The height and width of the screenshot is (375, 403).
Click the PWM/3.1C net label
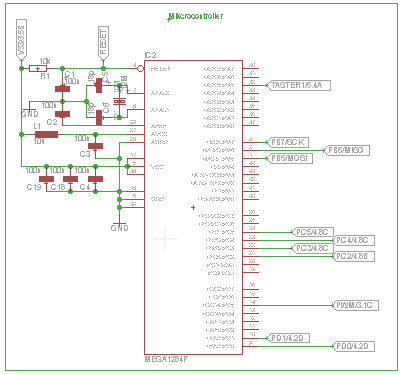click(x=356, y=305)
